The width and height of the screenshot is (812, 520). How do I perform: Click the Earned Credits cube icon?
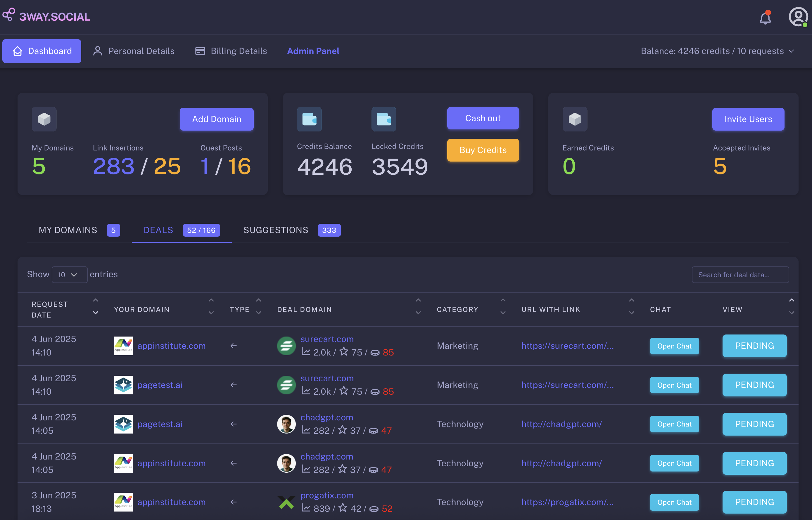[575, 119]
